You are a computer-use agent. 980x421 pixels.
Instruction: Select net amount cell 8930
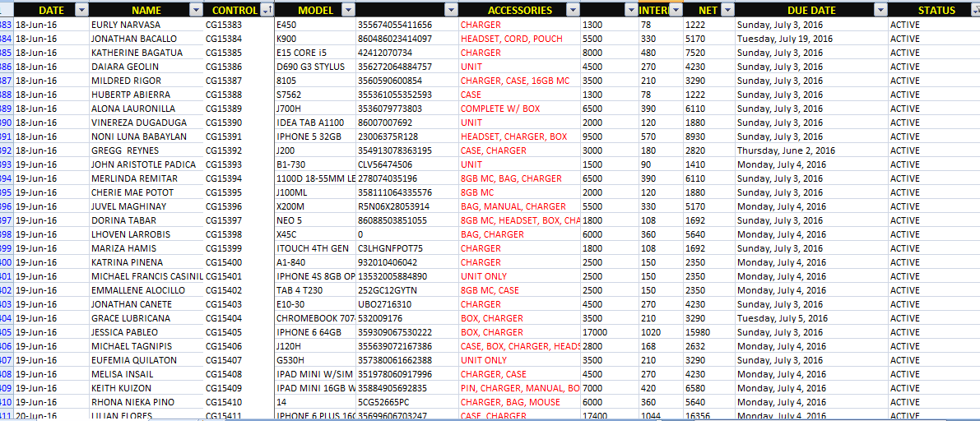pos(708,136)
